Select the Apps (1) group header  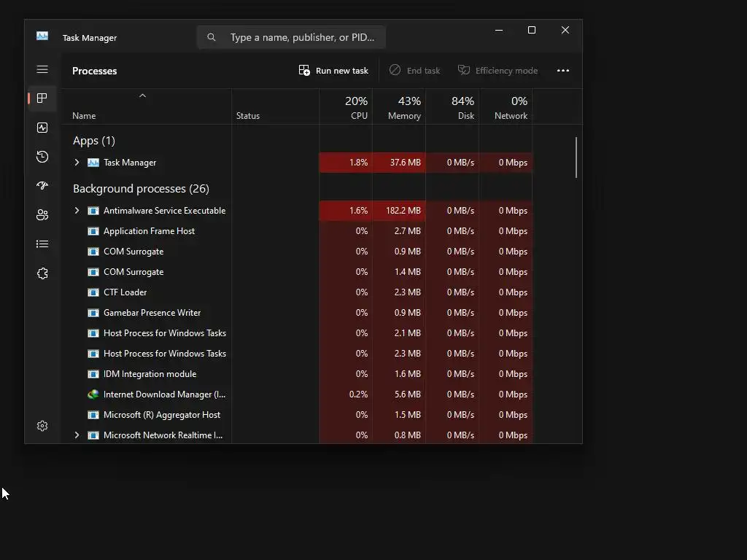point(94,141)
